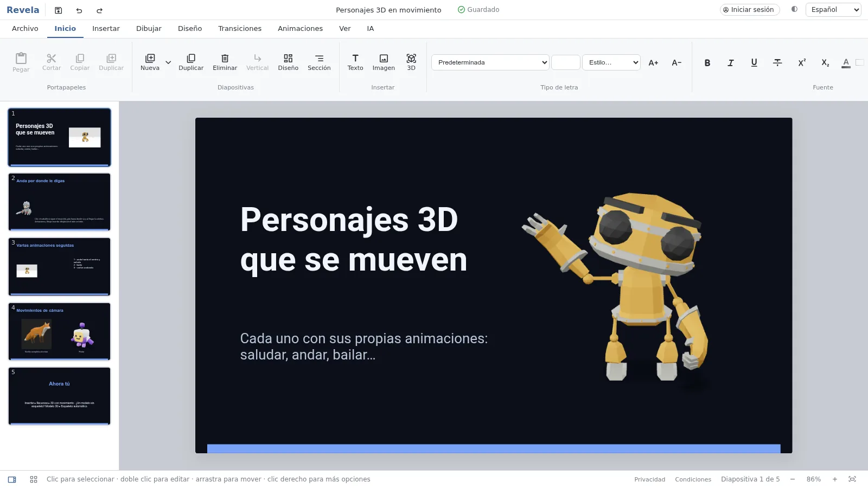The height and width of the screenshot is (488, 868).
Task: Toggle dark theme contrast icon
Action: pos(794,9)
